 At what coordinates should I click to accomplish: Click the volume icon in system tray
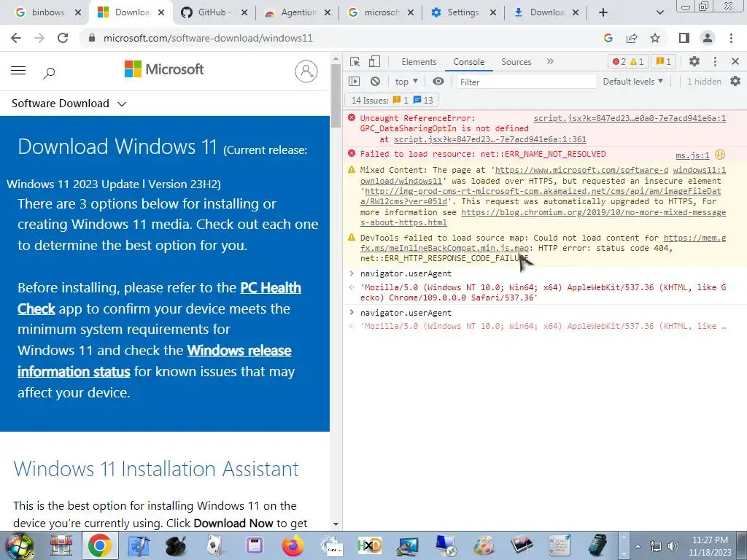pos(673,546)
